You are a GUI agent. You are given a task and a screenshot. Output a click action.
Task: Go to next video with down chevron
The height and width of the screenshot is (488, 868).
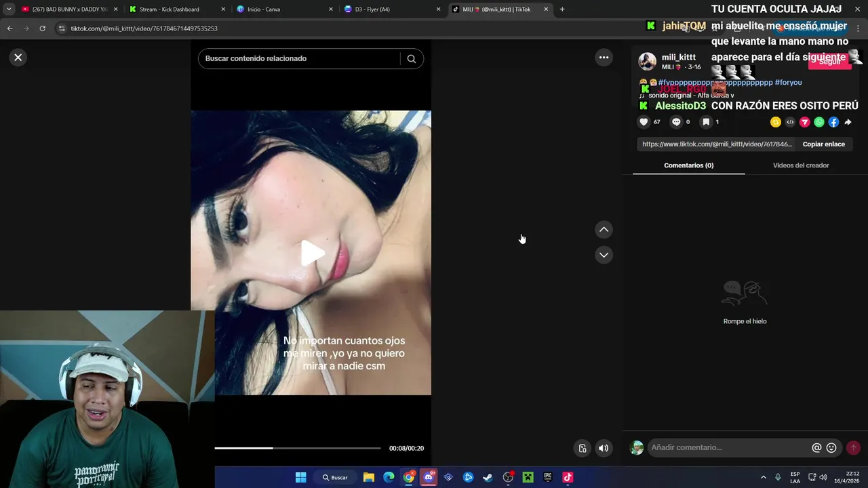point(604,255)
